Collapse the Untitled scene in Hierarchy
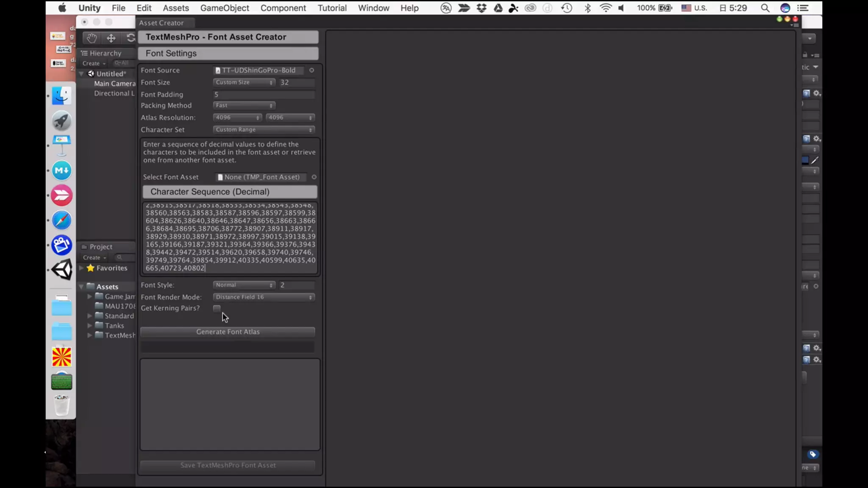The image size is (868, 488). point(81,74)
